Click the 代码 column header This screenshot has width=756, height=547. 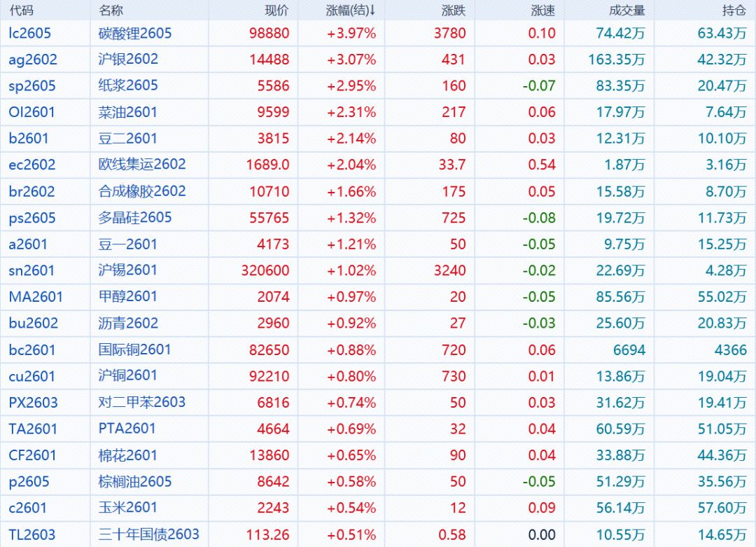21,11
